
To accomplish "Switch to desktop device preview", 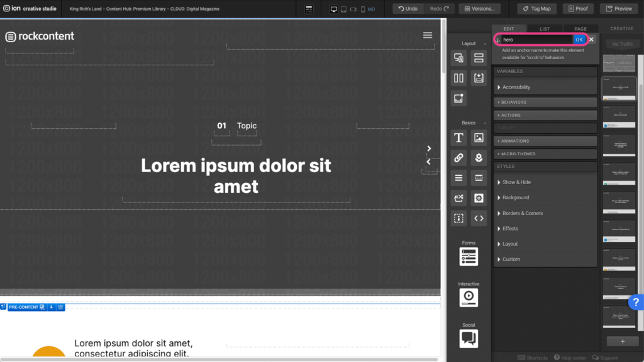I will 334,9.
